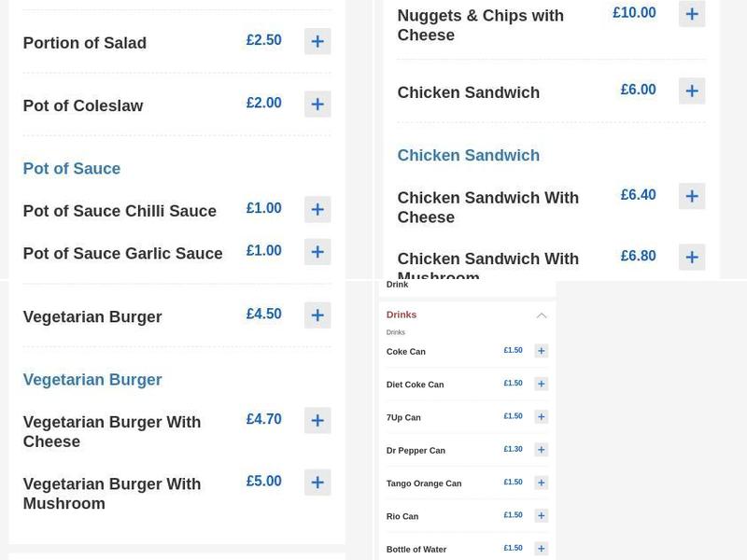Add Chicken Sandwich With Cheese
The height and width of the screenshot is (560, 747).
[692, 196]
